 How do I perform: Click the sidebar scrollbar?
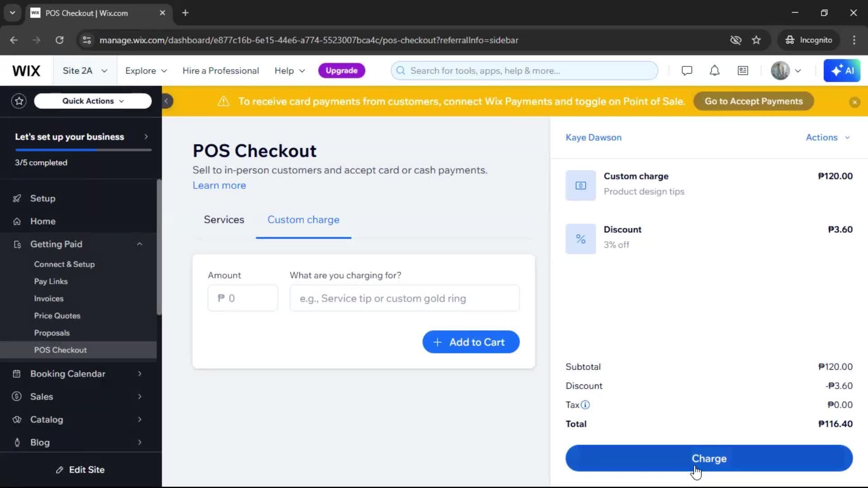point(159,247)
